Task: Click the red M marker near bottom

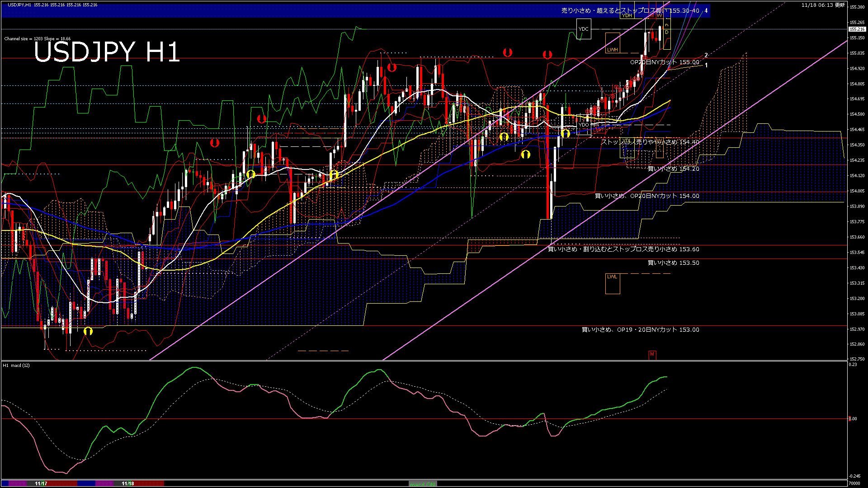Action: [652, 354]
